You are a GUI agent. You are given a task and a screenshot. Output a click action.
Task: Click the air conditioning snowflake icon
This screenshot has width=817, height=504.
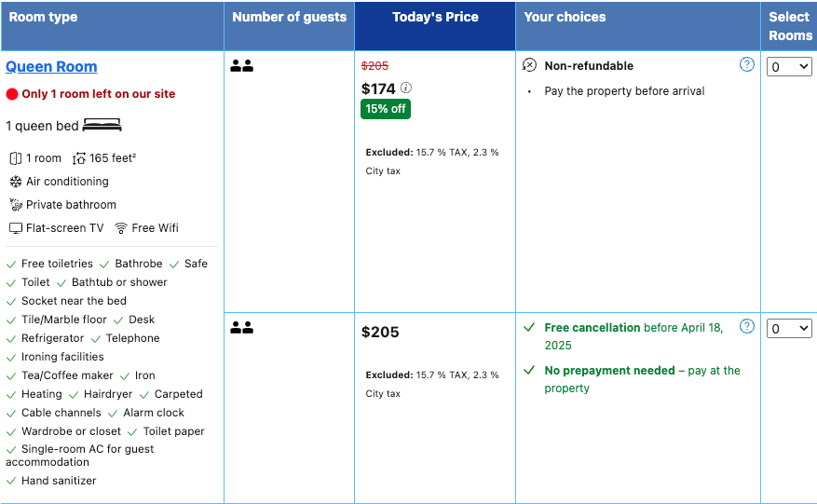pyautogui.click(x=16, y=182)
